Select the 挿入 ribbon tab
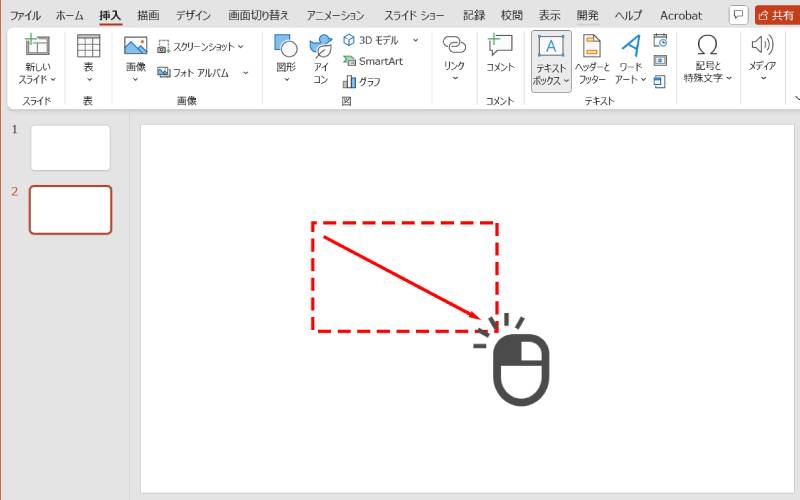 tap(110, 15)
